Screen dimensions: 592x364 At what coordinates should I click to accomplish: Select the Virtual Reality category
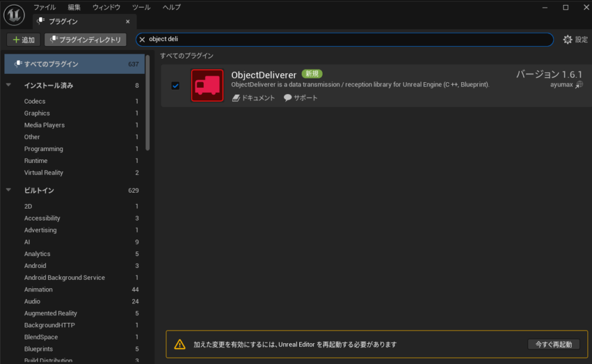click(x=44, y=173)
